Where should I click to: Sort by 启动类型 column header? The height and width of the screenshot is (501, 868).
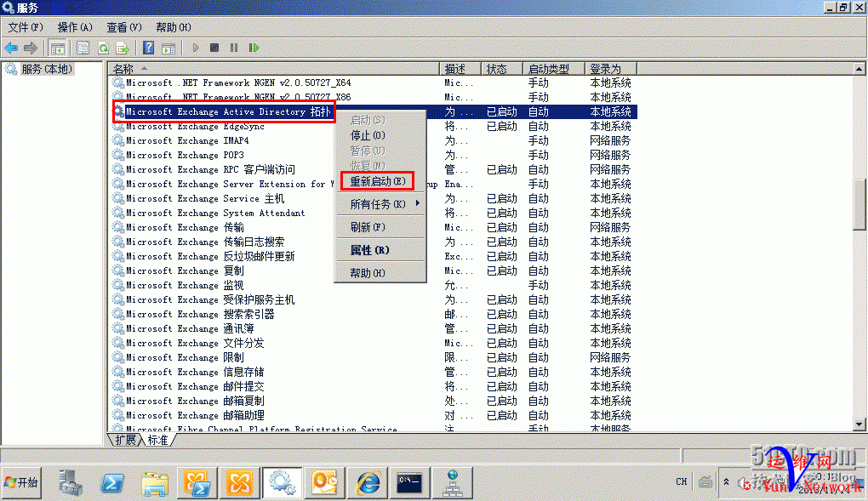point(554,69)
